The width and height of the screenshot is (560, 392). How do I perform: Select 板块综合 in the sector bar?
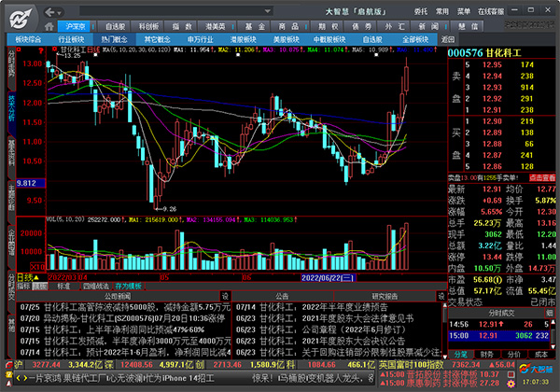pyautogui.click(x=29, y=39)
